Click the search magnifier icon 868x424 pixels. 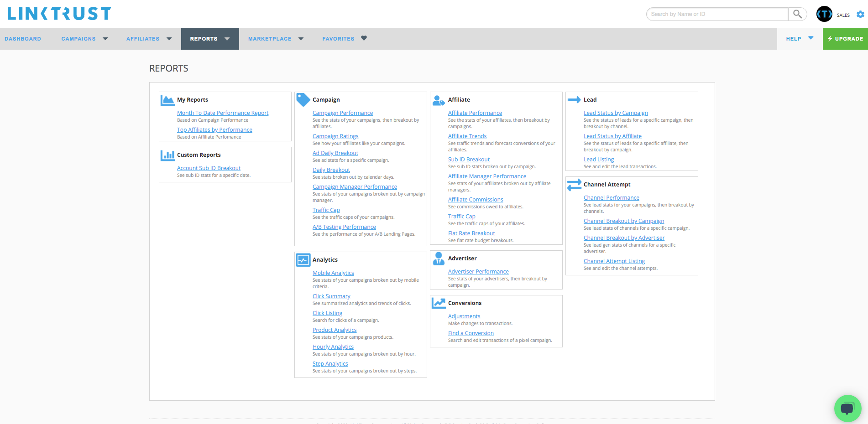coord(797,14)
